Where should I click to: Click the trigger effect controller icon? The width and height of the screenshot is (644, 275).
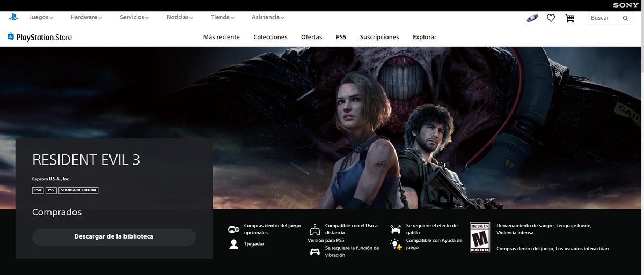pyautogui.click(x=396, y=229)
